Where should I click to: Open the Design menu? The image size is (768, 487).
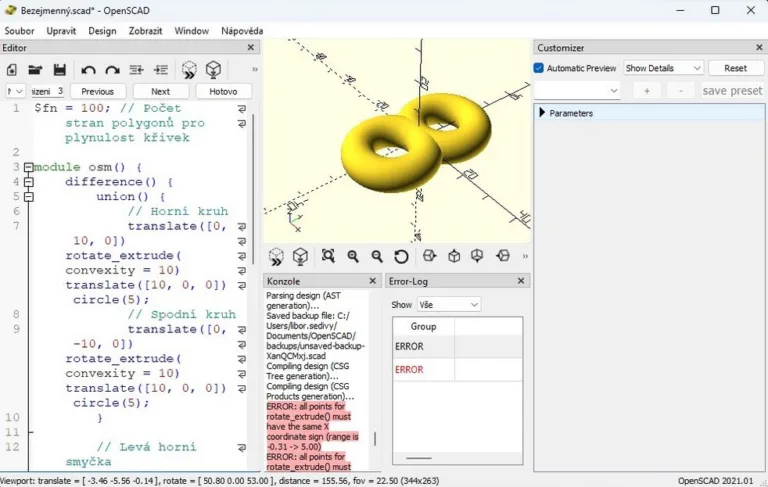tap(102, 31)
